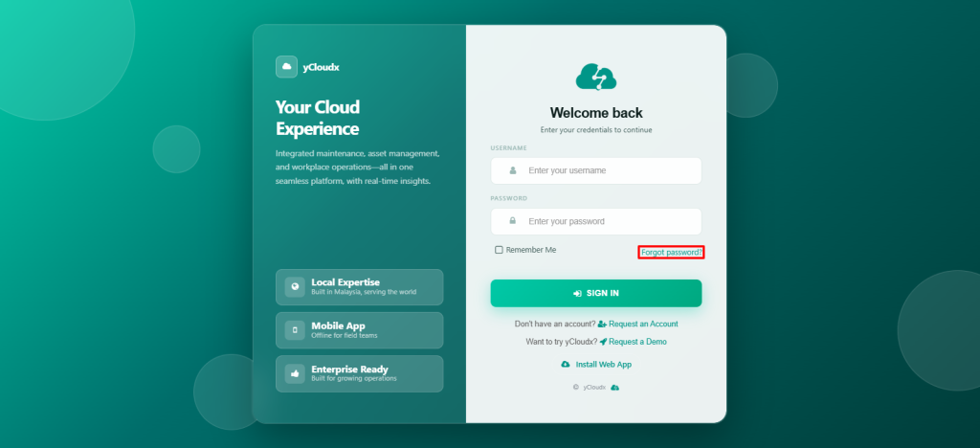This screenshot has height=448, width=980.
Task: Tick the Remember Me checkbox
Action: point(499,250)
